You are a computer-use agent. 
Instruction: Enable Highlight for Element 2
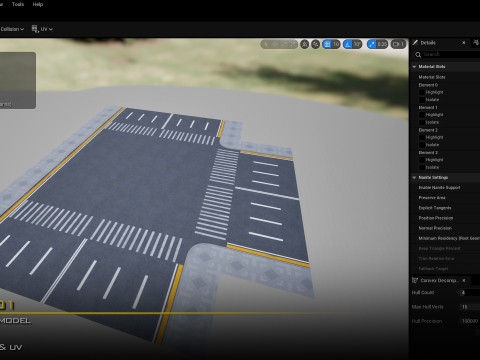tap(422, 137)
